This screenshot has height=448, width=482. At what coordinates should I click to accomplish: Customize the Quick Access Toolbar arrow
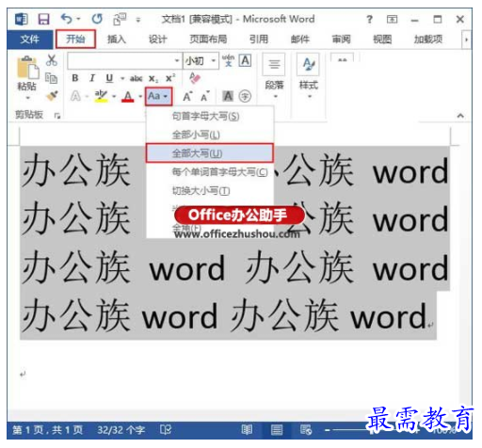(137, 20)
